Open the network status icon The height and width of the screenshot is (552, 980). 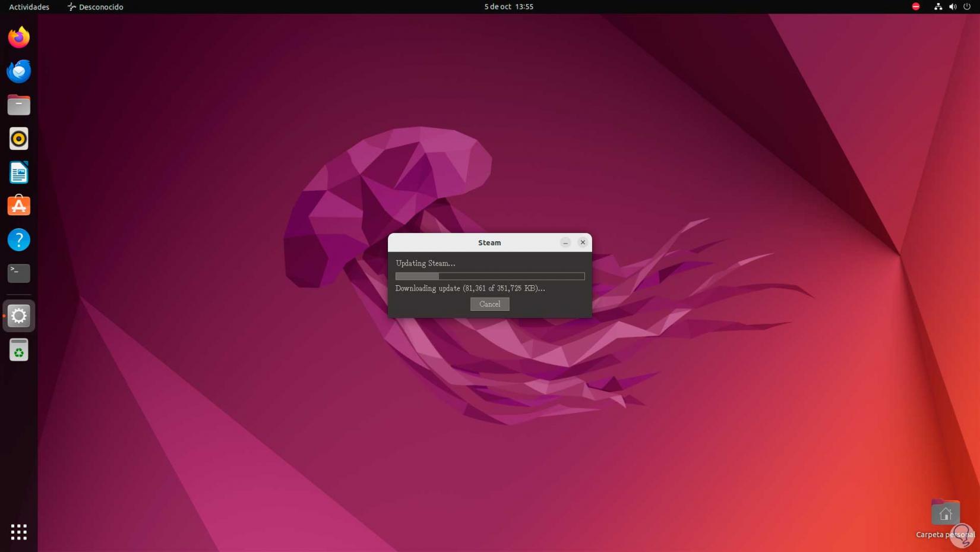pyautogui.click(x=938, y=7)
